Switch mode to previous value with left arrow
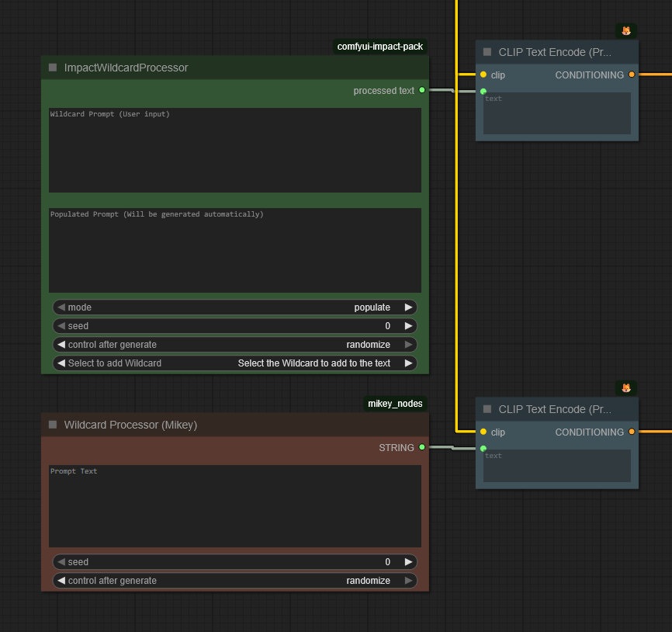Image resolution: width=672 pixels, height=632 pixels. pos(61,307)
